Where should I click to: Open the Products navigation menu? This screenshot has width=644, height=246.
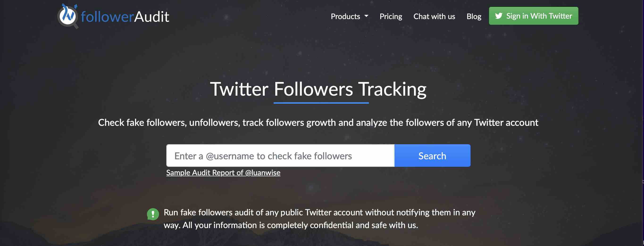point(346,16)
